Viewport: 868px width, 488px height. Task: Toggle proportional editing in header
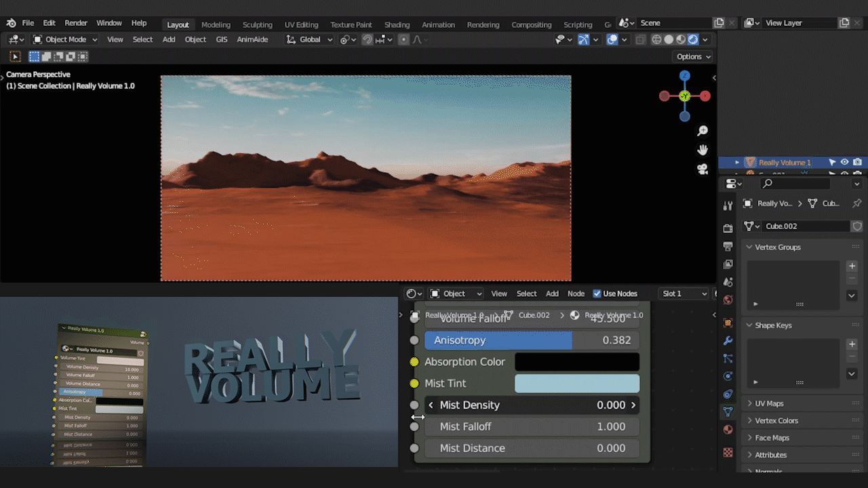[x=403, y=40]
